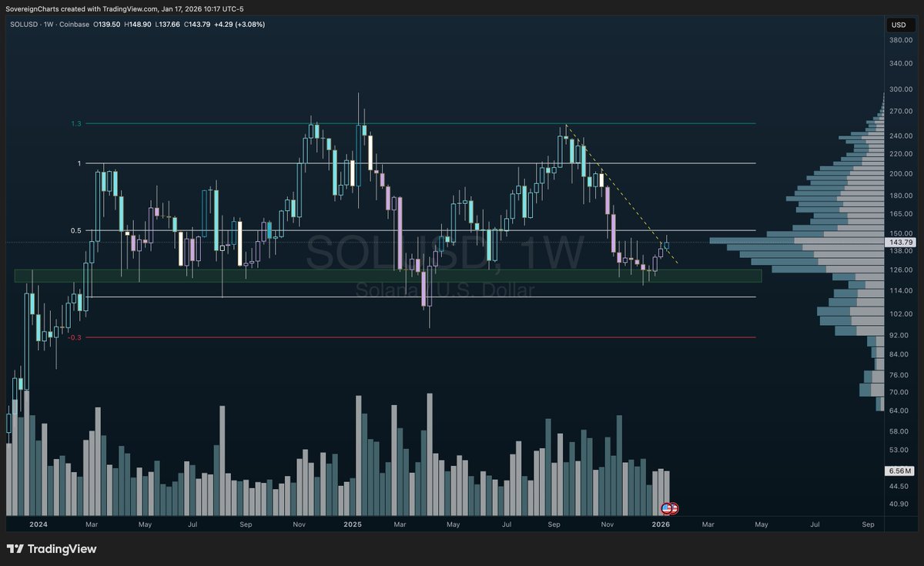Click the fully visible US flag economic event icon
This screenshot has width=924, height=566.
point(667,509)
